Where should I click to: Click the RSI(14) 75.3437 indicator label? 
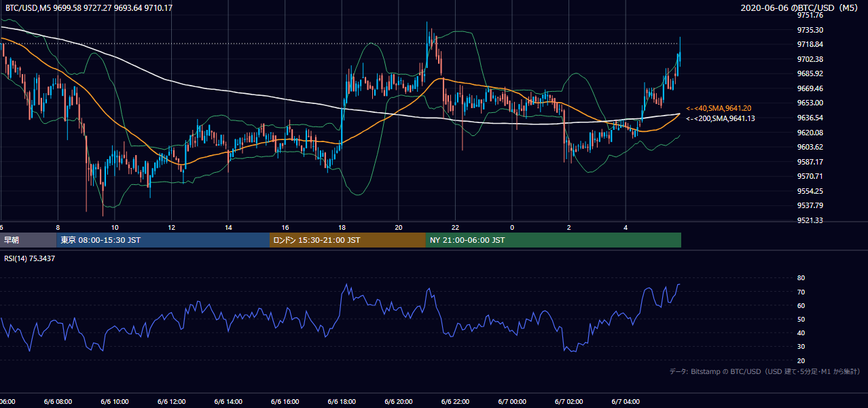(x=30, y=258)
